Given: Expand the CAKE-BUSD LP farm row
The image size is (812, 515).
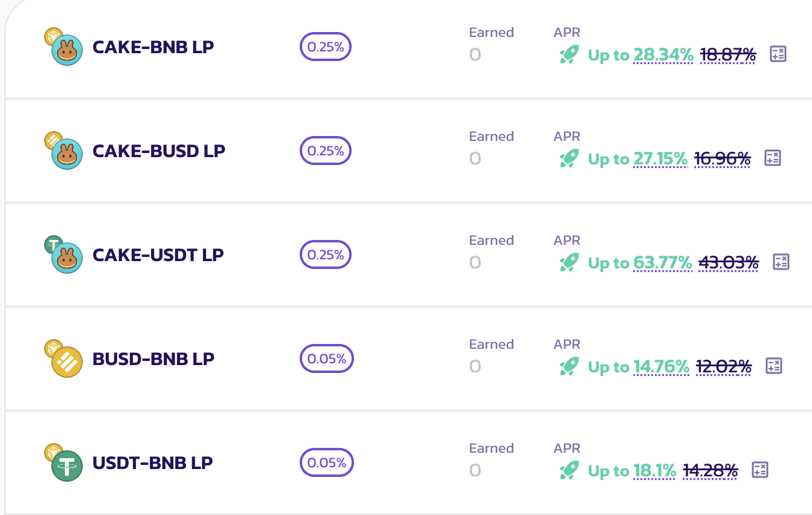Looking at the screenshot, I should (159, 151).
